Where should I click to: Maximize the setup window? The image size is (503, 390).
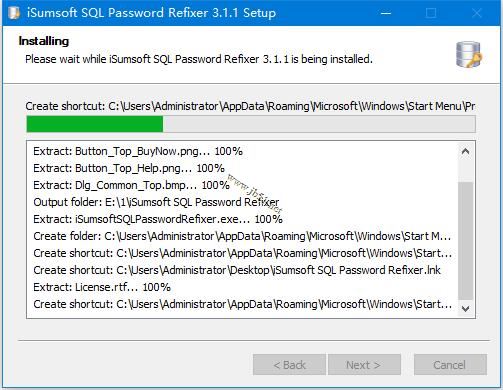[x=431, y=13]
